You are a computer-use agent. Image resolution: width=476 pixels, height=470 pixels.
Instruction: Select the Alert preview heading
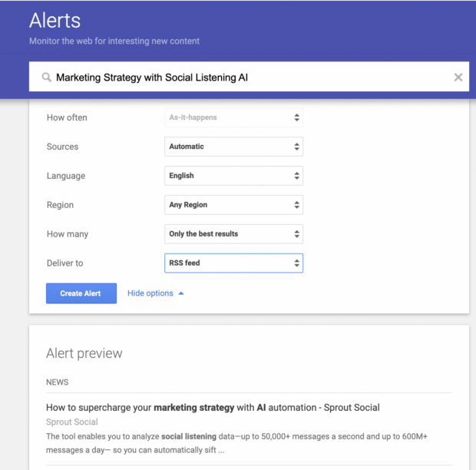click(84, 353)
